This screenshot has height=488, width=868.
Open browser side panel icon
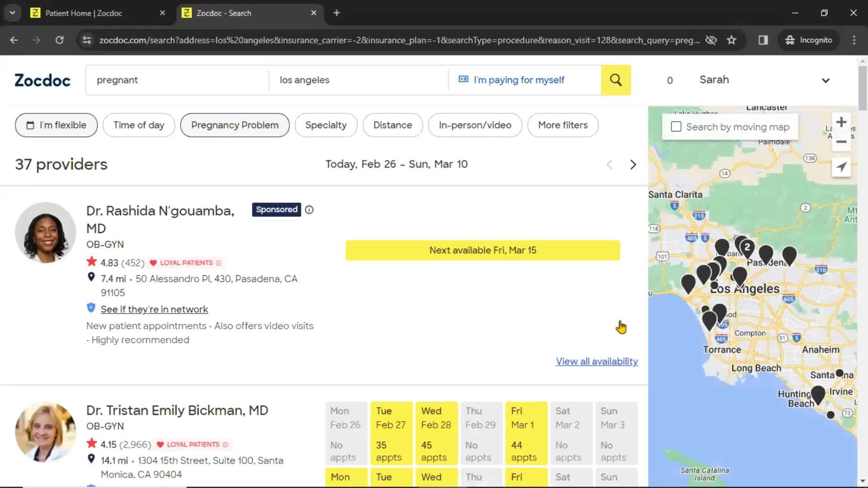(x=763, y=40)
